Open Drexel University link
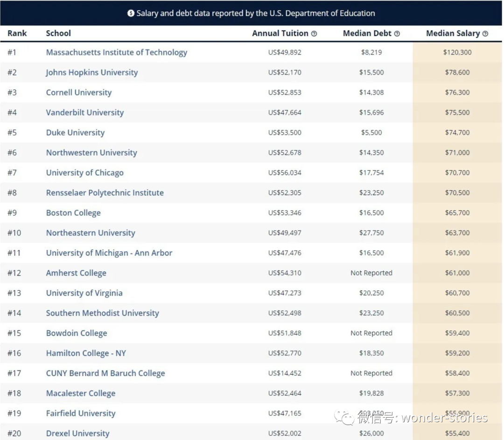This screenshot has height=440, width=504. click(78, 433)
